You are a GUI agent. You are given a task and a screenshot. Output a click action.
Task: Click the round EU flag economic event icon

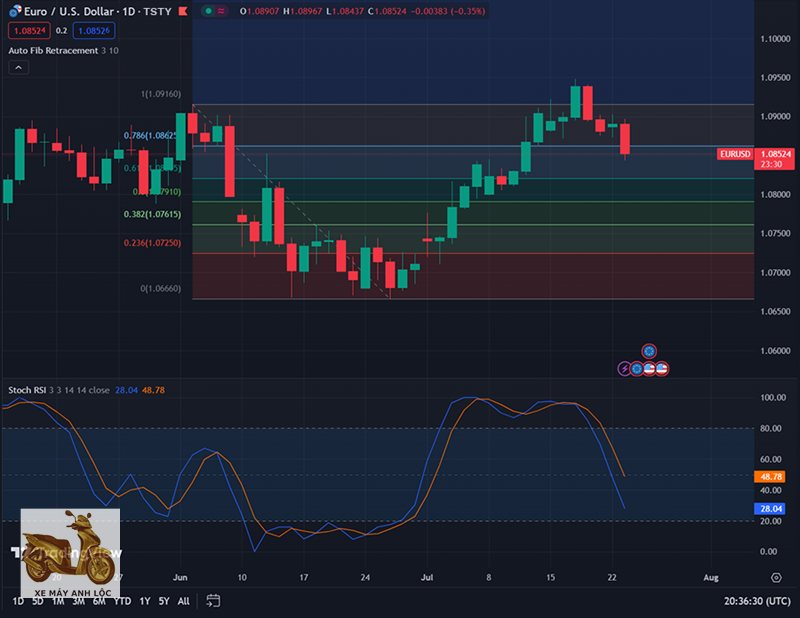[x=636, y=368]
